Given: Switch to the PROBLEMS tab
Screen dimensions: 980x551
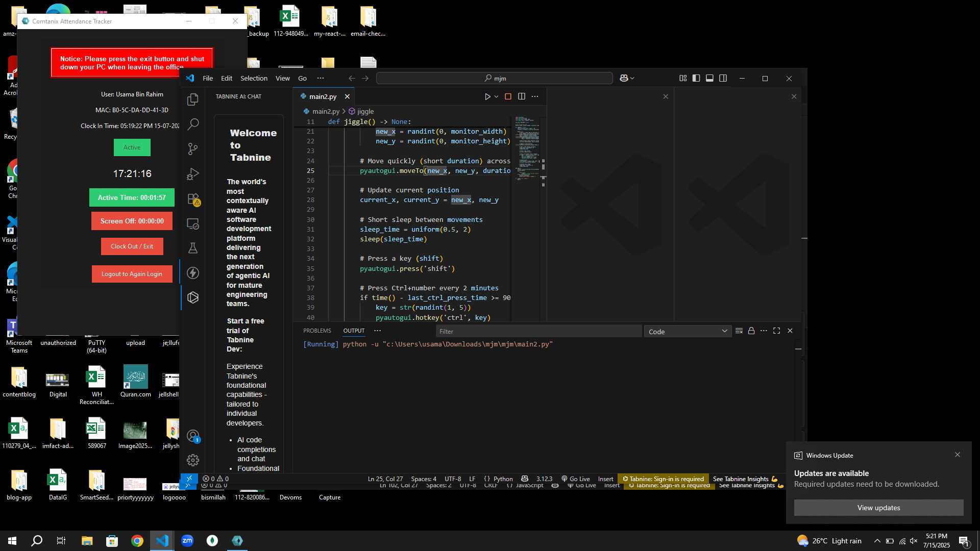Looking at the screenshot, I should pyautogui.click(x=317, y=331).
